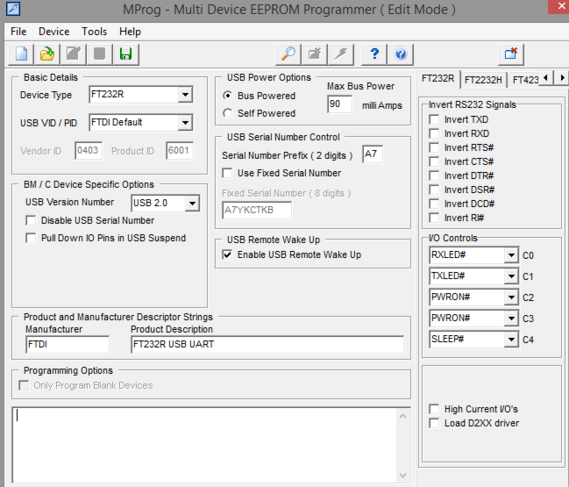Image resolution: width=569 pixels, height=487 pixels.
Task: Open the C2 PWRON# dropdown
Action: [511, 297]
